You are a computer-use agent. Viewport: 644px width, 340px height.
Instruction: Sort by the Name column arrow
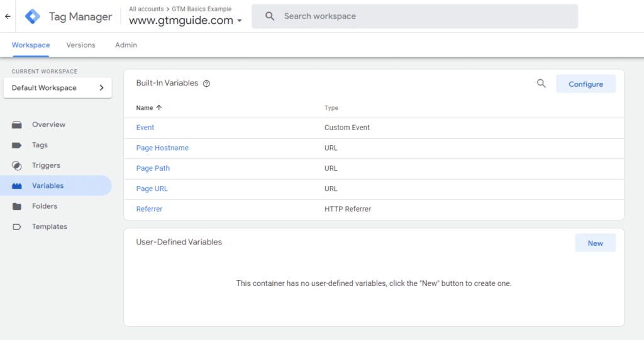(159, 108)
